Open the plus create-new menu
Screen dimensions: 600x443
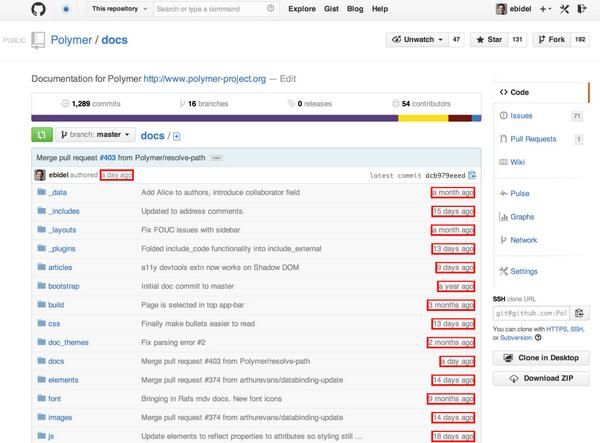pos(545,9)
